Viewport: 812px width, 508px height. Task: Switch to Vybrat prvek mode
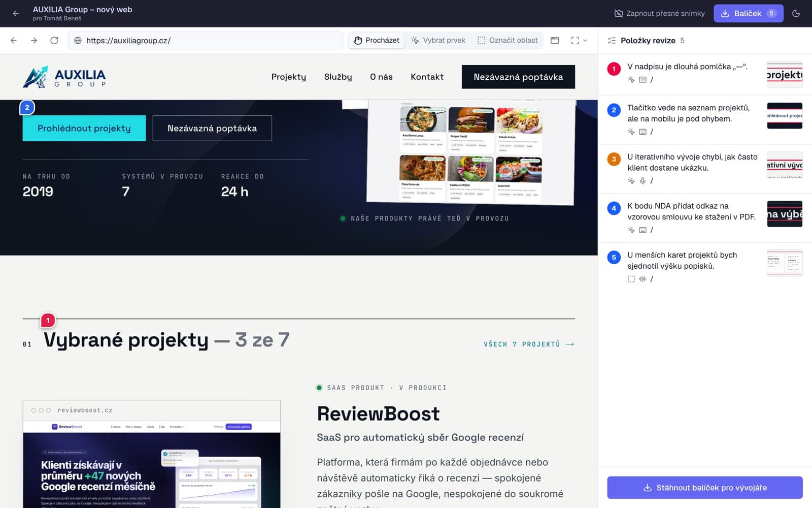pyautogui.click(x=438, y=41)
